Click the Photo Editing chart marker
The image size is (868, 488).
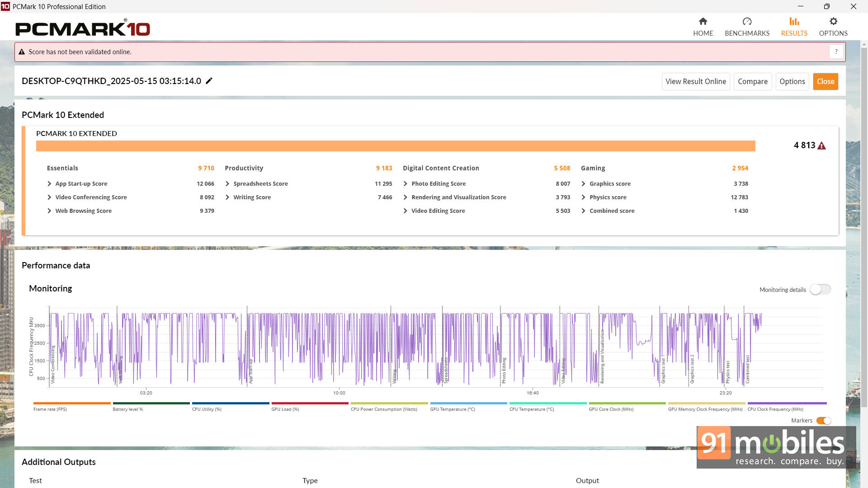(504, 370)
